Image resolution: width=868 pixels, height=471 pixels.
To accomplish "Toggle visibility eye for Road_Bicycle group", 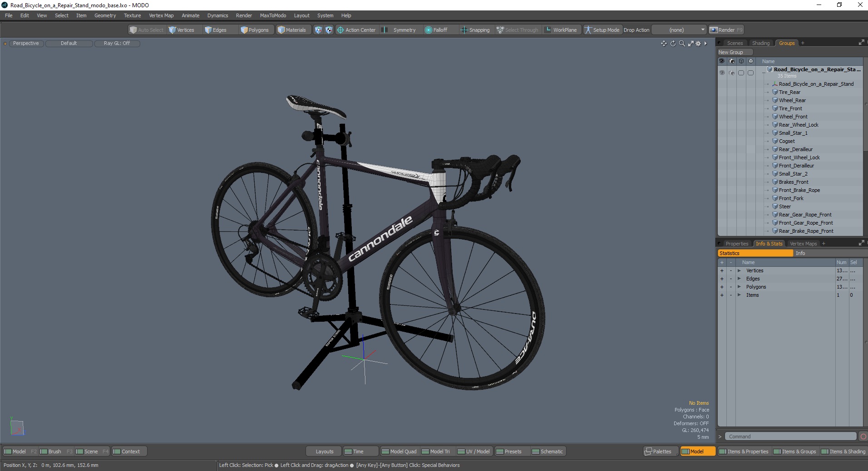I will click(722, 73).
